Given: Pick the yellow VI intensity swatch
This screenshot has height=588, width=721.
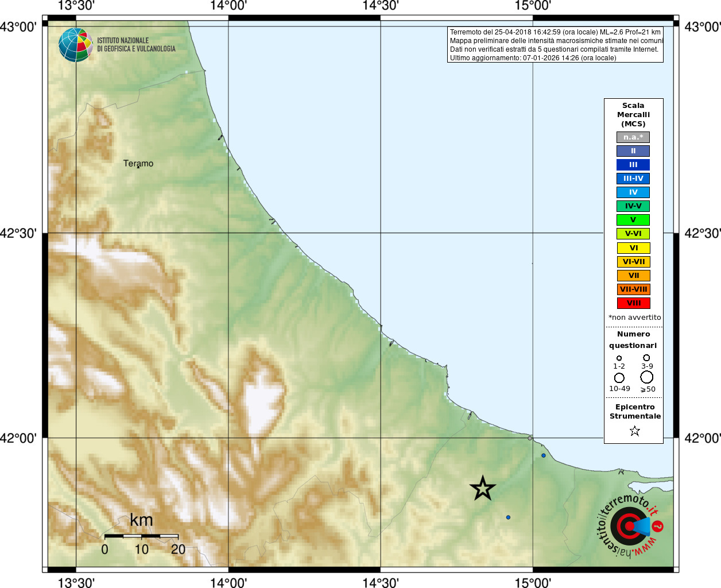Looking at the screenshot, I should [x=633, y=248].
